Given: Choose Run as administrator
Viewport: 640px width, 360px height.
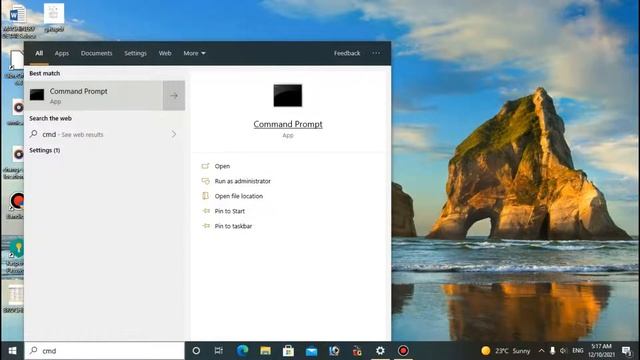Looking at the screenshot, I should (x=242, y=181).
